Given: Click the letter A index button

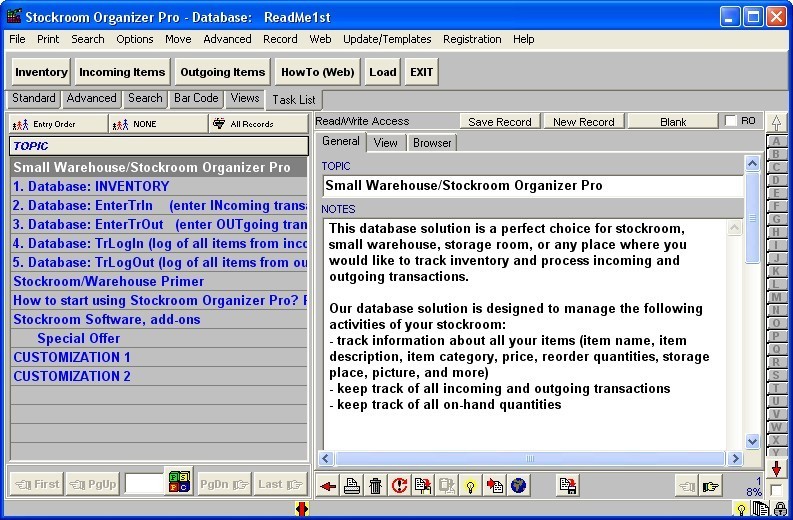Looking at the screenshot, I should point(776,142).
